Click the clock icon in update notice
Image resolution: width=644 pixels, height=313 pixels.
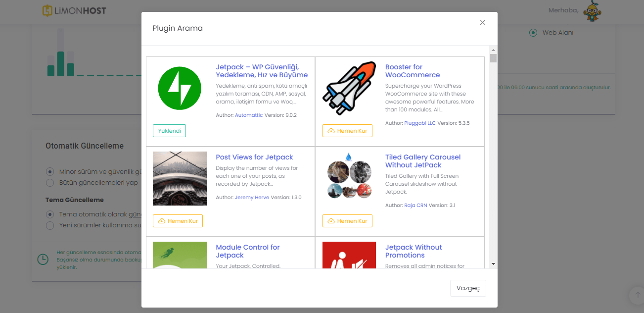point(43,259)
